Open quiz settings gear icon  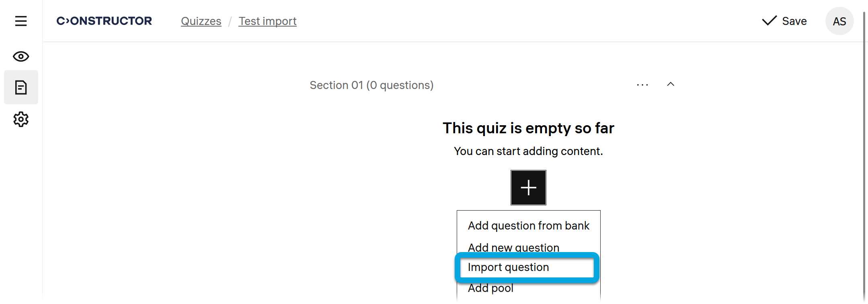point(21,119)
